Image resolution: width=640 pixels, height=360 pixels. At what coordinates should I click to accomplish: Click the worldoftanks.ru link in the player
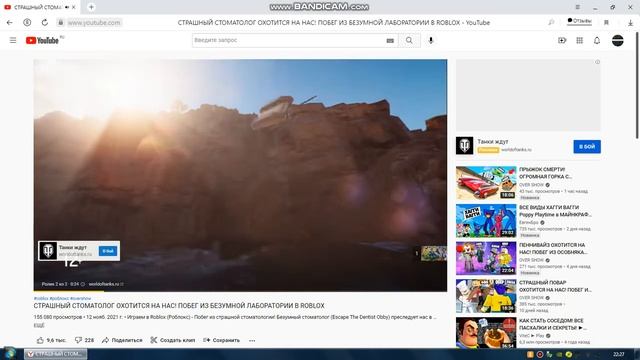click(106, 284)
